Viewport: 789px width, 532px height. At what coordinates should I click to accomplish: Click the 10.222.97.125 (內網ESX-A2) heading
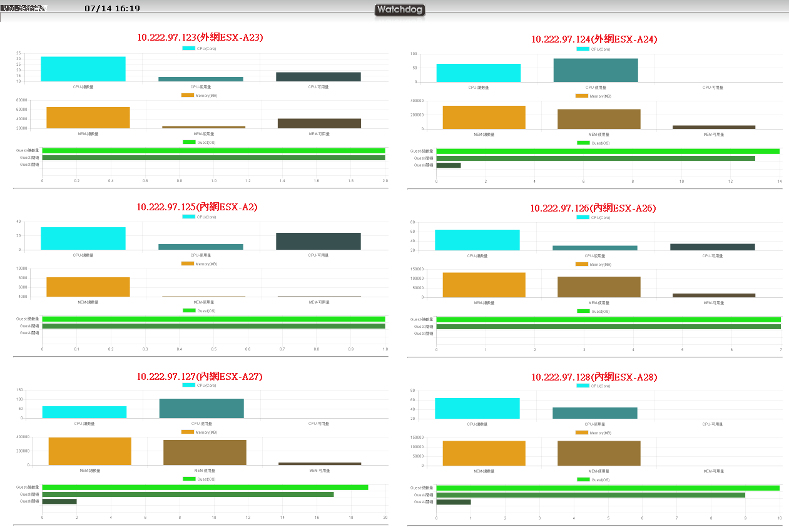tap(197, 207)
